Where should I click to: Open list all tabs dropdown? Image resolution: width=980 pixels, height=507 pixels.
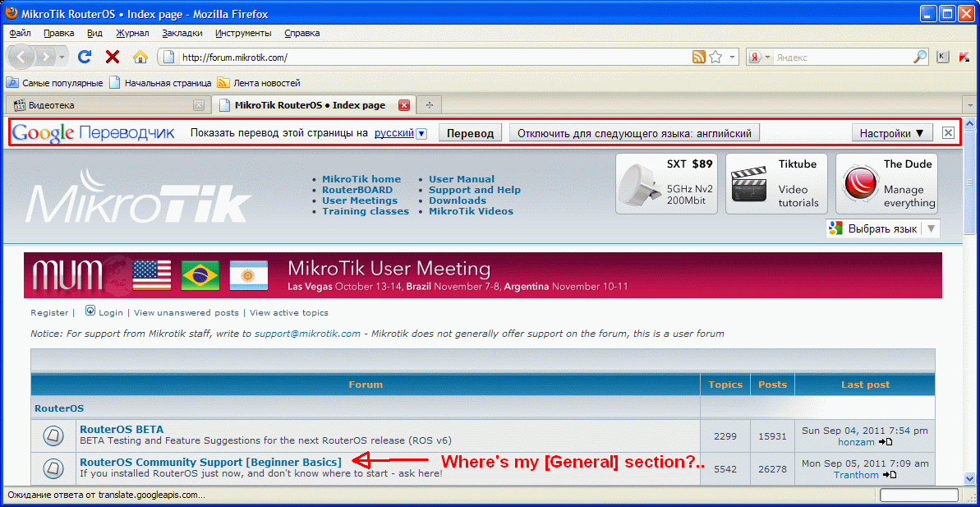(x=971, y=105)
